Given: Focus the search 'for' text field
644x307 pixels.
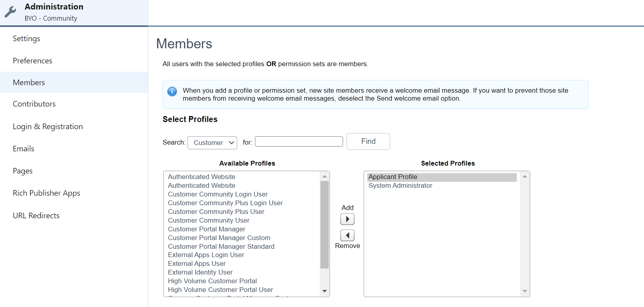Looking at the screenshot, I should 299,141.
